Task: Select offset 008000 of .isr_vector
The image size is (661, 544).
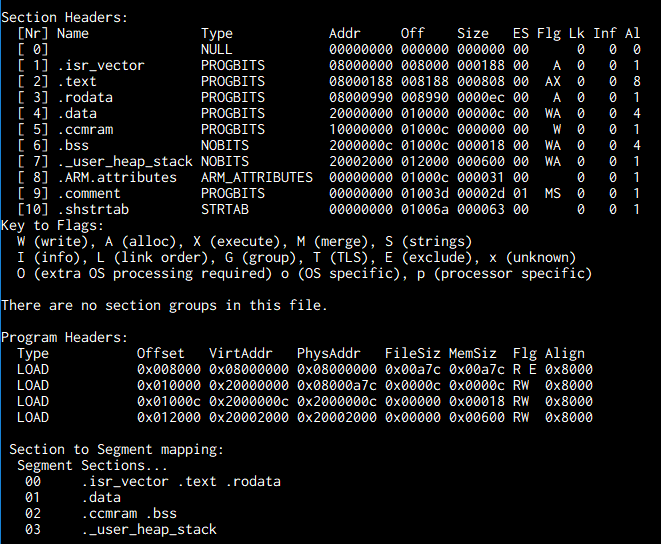Action: pos(425,66)
